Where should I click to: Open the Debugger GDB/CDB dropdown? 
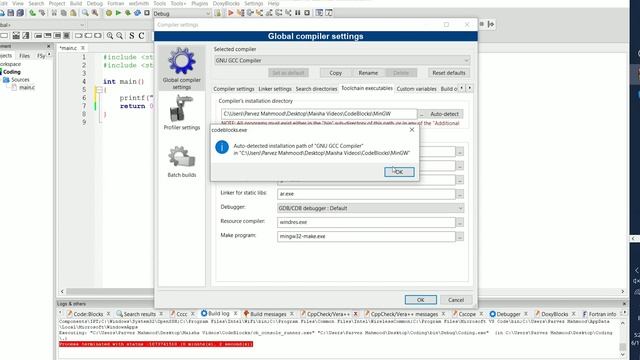coord(371,208)
